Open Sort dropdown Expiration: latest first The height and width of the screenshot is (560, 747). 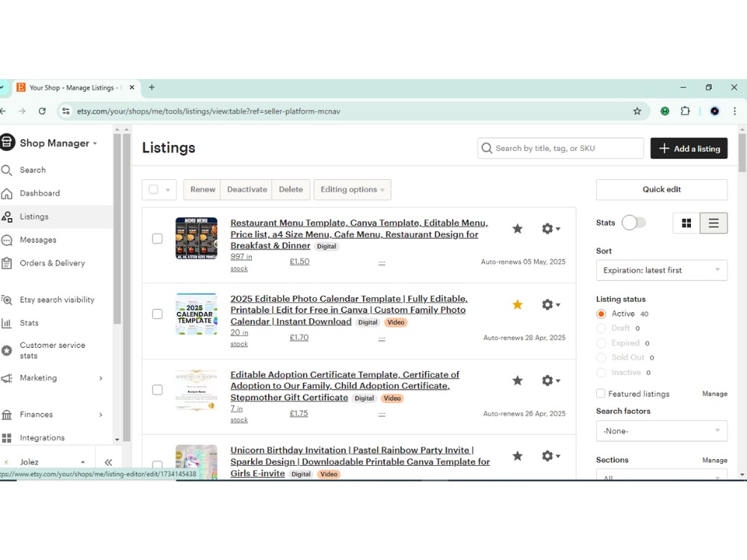tap(661, 270)
